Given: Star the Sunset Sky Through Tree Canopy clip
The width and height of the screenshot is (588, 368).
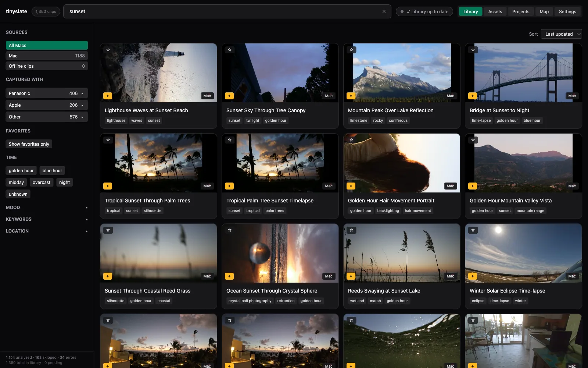Looking at the screenshot, I should 230,50.
